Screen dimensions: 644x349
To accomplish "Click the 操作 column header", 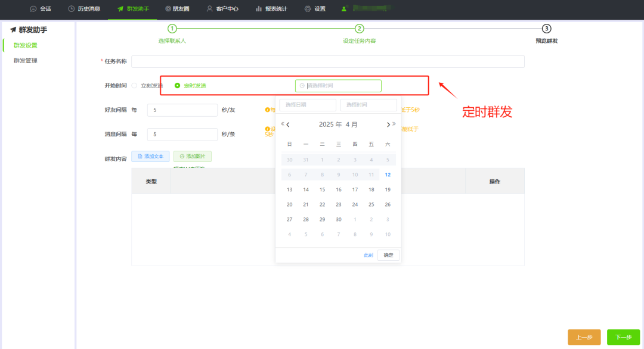I will coord(495,181).
